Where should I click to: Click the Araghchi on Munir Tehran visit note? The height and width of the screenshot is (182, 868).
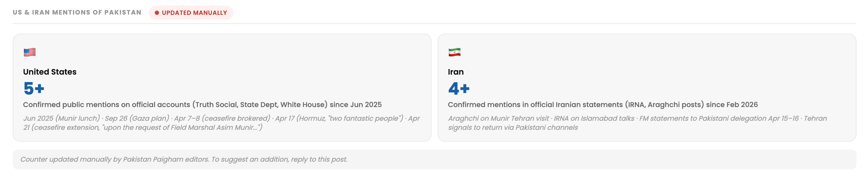coord(498,118)
